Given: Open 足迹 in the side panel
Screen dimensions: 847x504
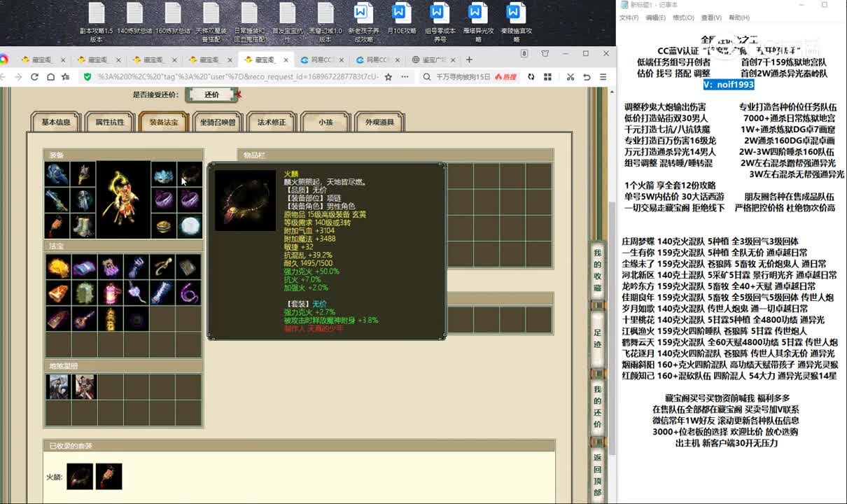Looking at the screenshot, I should point(597,339).
